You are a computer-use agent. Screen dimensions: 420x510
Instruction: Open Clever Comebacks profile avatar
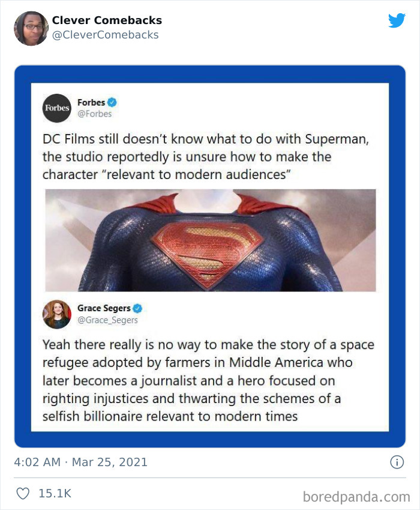31,28
